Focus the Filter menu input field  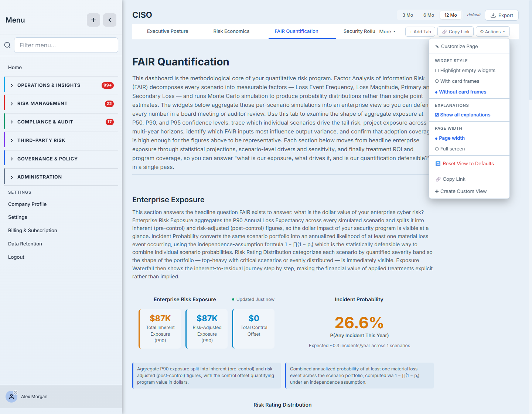66,45
